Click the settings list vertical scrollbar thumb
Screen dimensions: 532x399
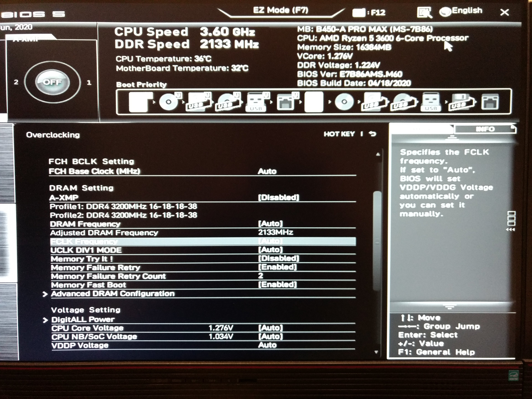[377, 241]
